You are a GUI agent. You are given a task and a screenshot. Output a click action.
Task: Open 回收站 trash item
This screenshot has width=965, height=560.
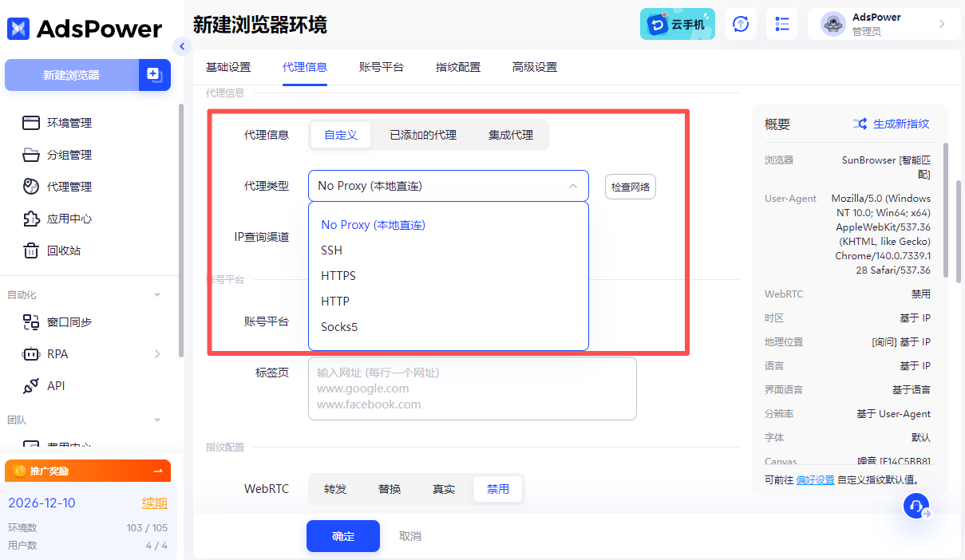63,250
